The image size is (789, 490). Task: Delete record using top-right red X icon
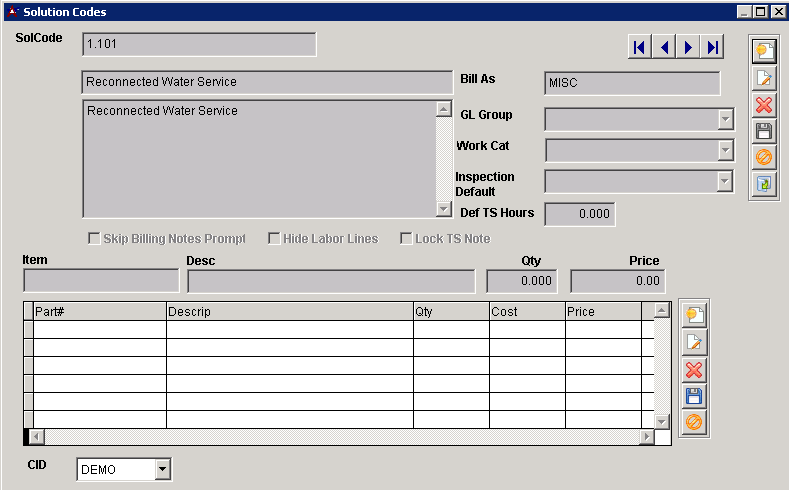tap(764, 105)
